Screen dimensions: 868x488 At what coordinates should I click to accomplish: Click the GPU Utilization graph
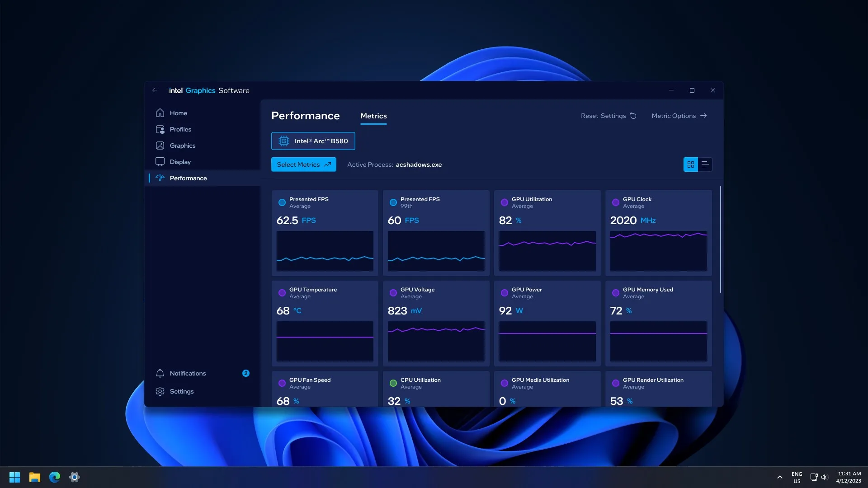point(547,251)
